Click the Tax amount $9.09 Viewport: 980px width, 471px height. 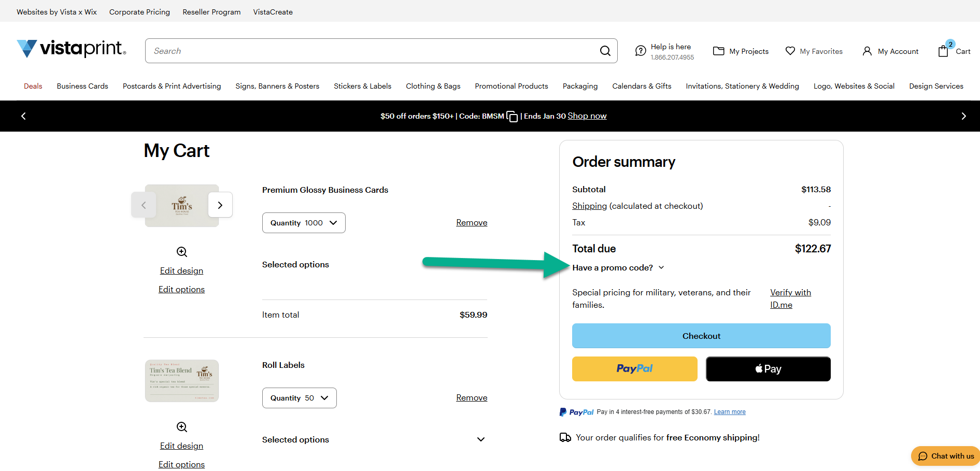(x=819, y=223)
